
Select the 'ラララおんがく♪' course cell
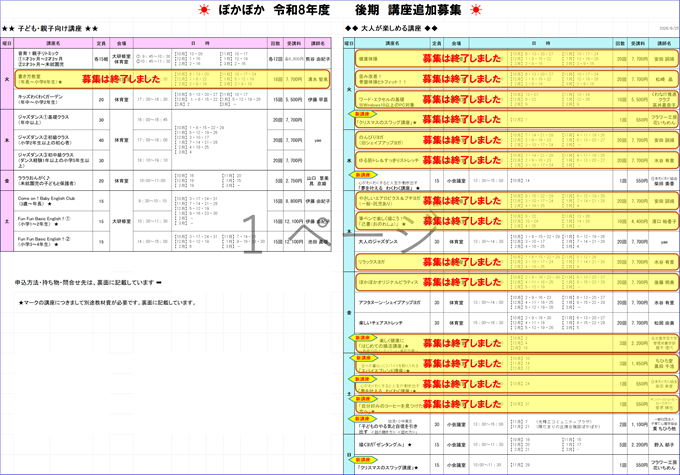tap(53, 180)
